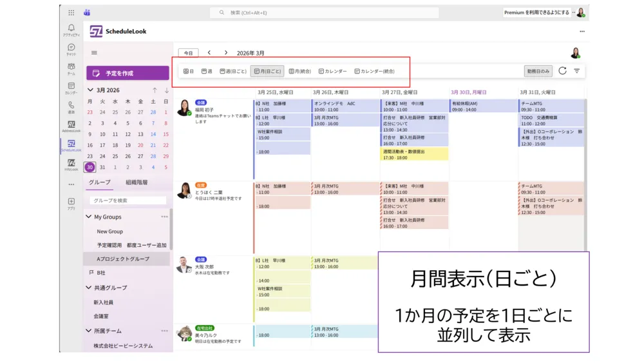The width and height of the screenshot is (644, 363).
Task: Open the schedule filter options
Action: click(576, 71)
